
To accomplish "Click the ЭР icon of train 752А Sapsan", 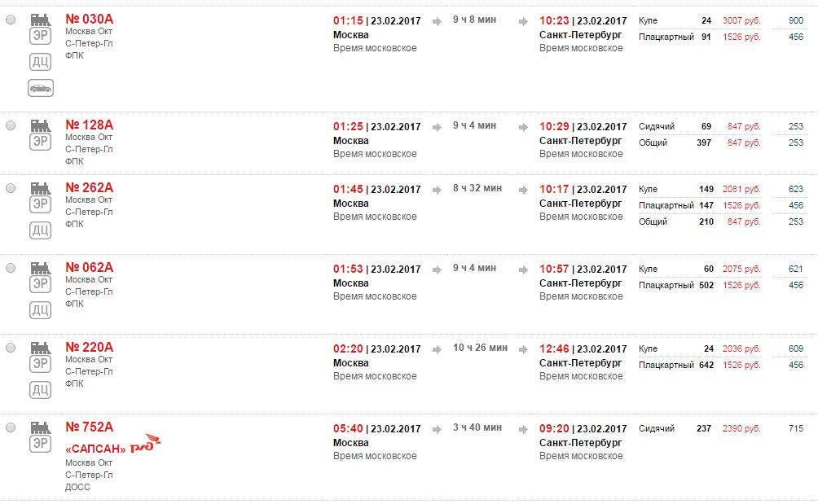I will coord(41,444).
